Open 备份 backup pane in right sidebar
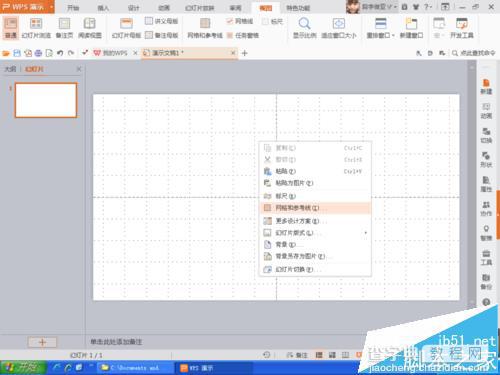 point(486,282)
